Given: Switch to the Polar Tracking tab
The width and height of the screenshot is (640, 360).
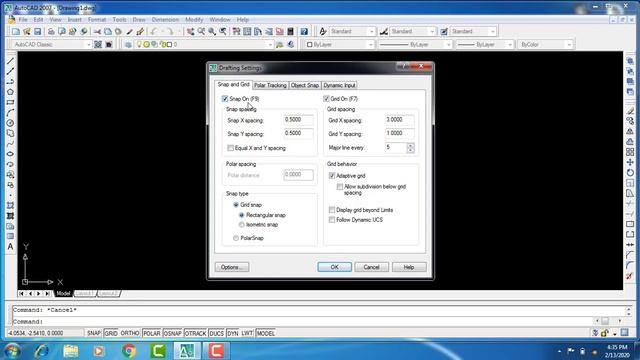Looking at the screenshot, I should [270, 85].
